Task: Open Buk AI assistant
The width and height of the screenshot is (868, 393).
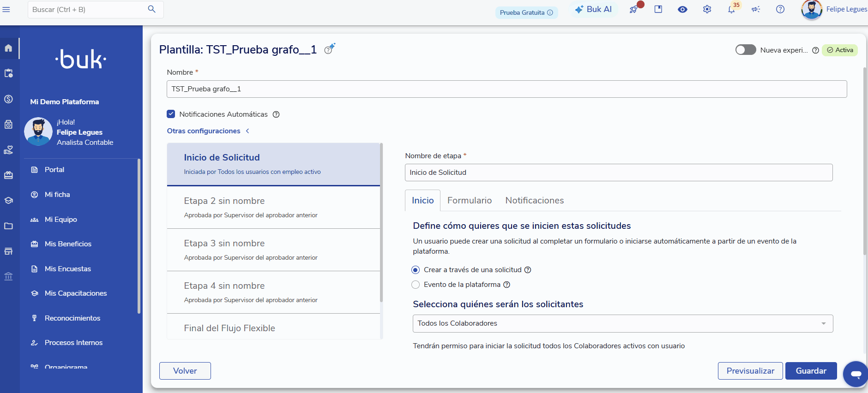Action: (593, 9)
